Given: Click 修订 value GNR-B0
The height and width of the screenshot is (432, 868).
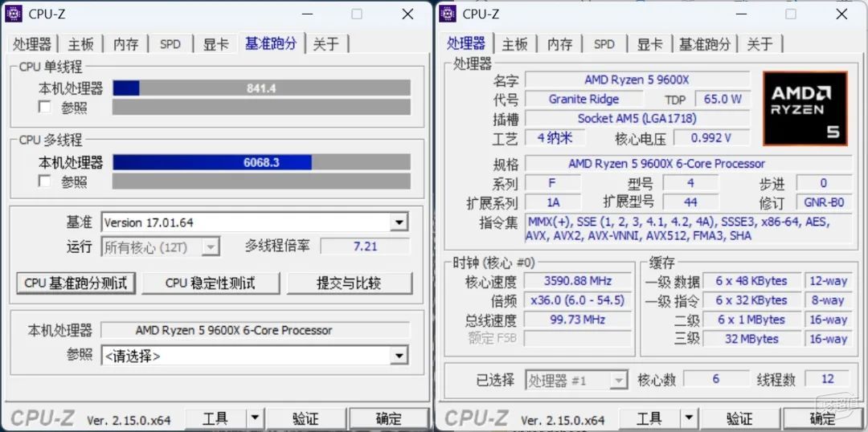Looking at the screenshot, I should tap(825, 202).
